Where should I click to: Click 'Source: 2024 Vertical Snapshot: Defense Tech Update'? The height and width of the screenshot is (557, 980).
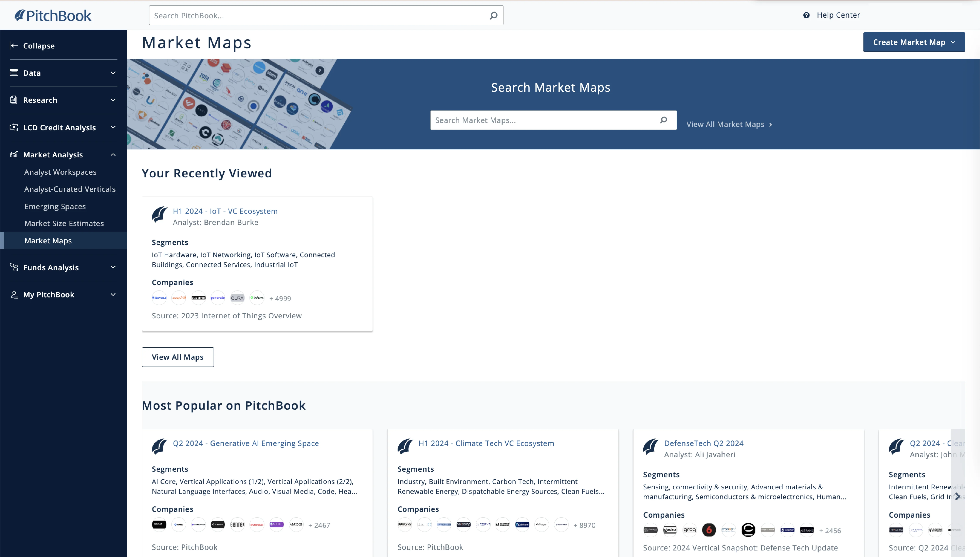tap(741, 548)
